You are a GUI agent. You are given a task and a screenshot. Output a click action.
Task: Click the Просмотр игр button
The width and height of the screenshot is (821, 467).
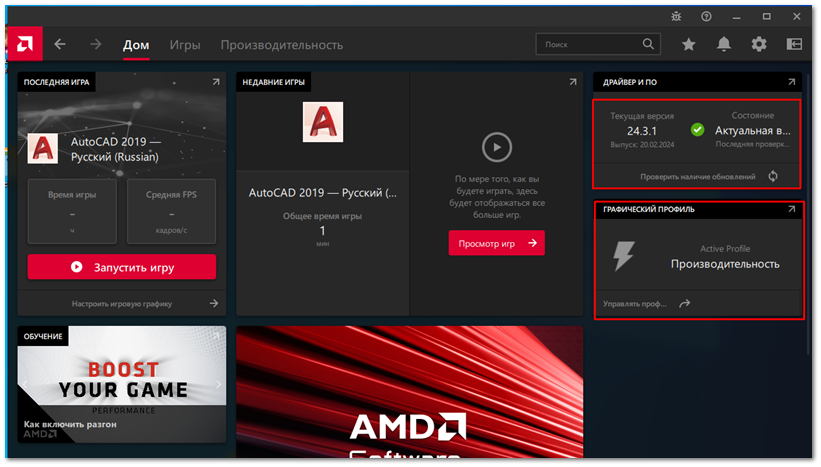496,243
